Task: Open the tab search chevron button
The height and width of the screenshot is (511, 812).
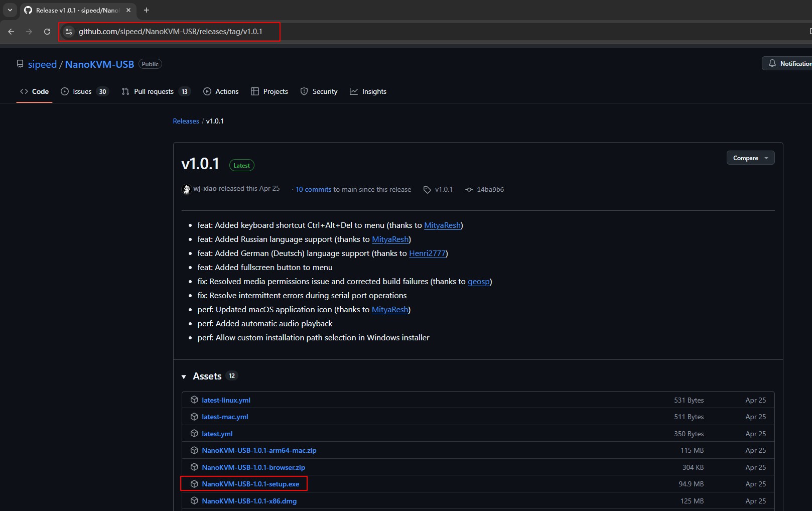Action: tap(10, 10)
